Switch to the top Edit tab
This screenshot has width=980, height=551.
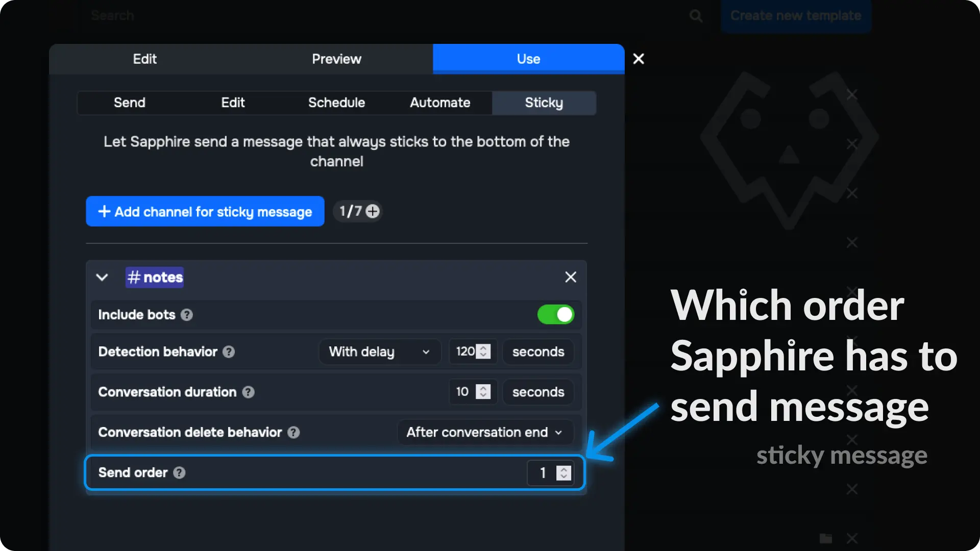144,59
